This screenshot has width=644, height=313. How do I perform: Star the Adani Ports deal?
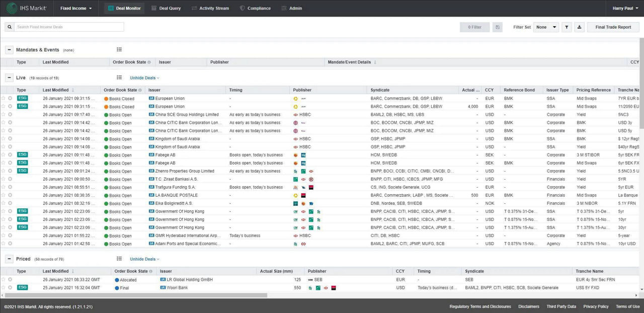click(4, 244)
